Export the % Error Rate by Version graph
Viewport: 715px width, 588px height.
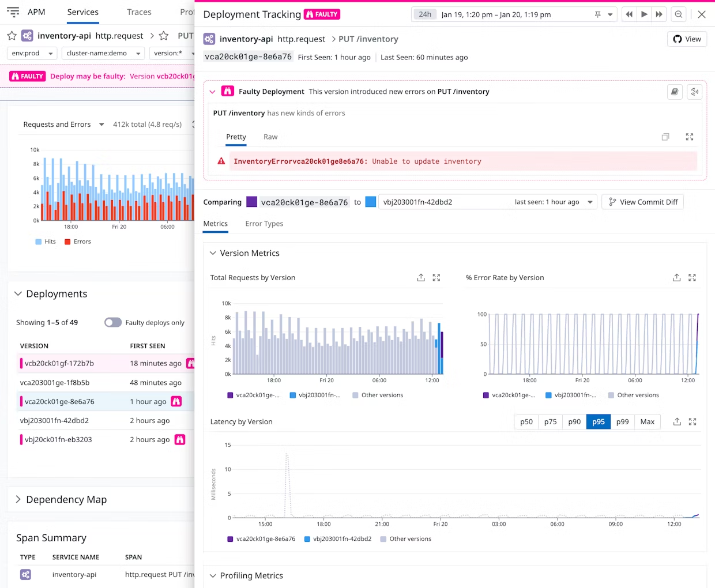pyautogui.click(x=677, y=278)
